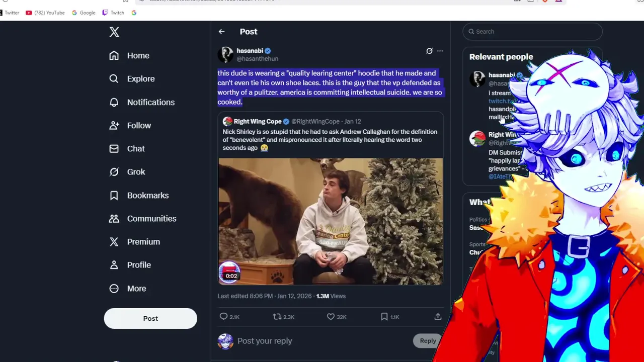Click the X logo in the sidebar
This screenshot has height=362, width=644.
click(x=114, y=32)
